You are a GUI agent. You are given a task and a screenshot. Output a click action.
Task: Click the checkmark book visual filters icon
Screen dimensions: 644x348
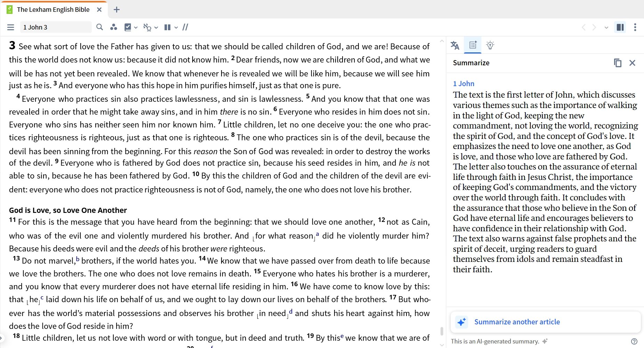point(128,27)
